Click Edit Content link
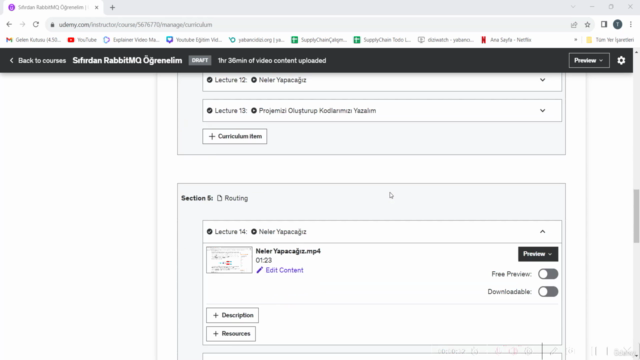The height and width of the screenshot is (360, 640). (284, 270)
